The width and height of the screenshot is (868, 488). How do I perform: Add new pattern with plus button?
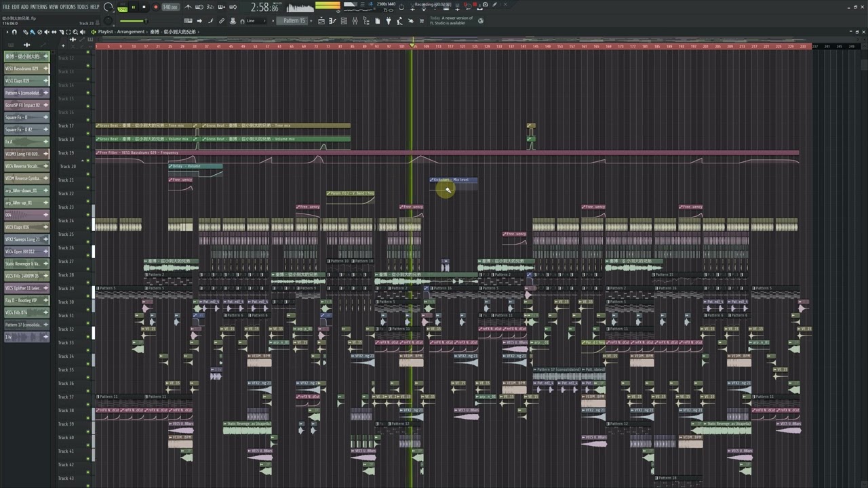click(313, 20)
